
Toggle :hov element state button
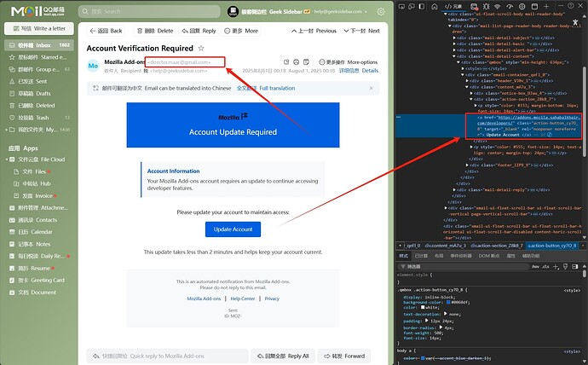(535, 266)
